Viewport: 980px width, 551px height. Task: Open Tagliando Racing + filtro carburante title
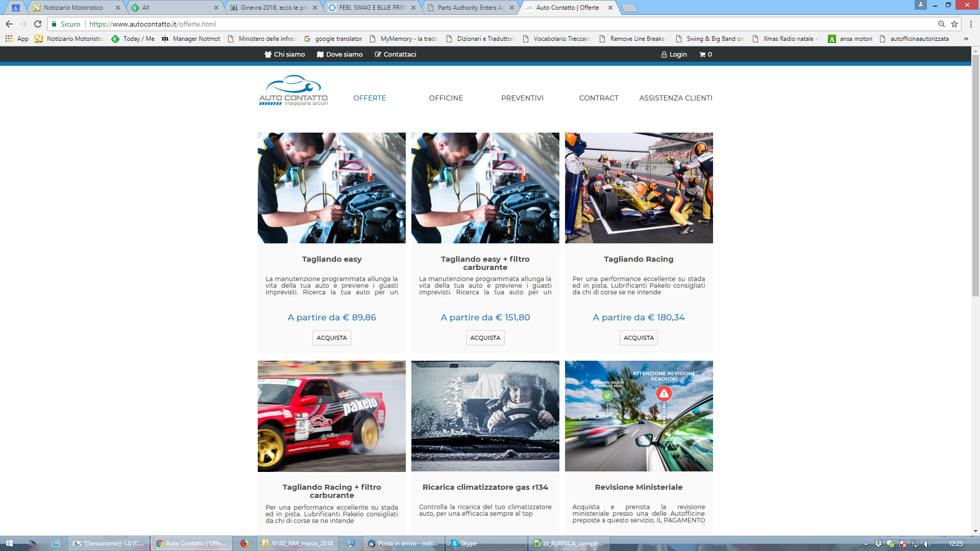pyautogui.click(x=332, y=491)
